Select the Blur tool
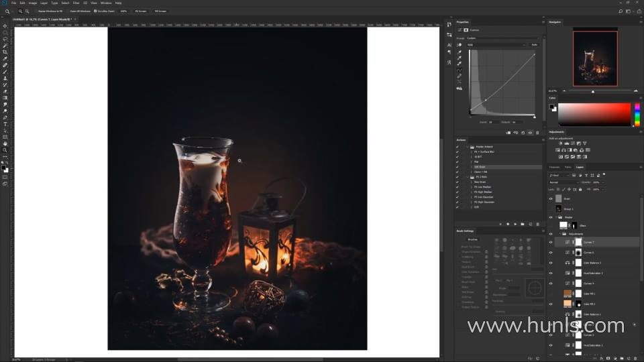 pos(5,105)
